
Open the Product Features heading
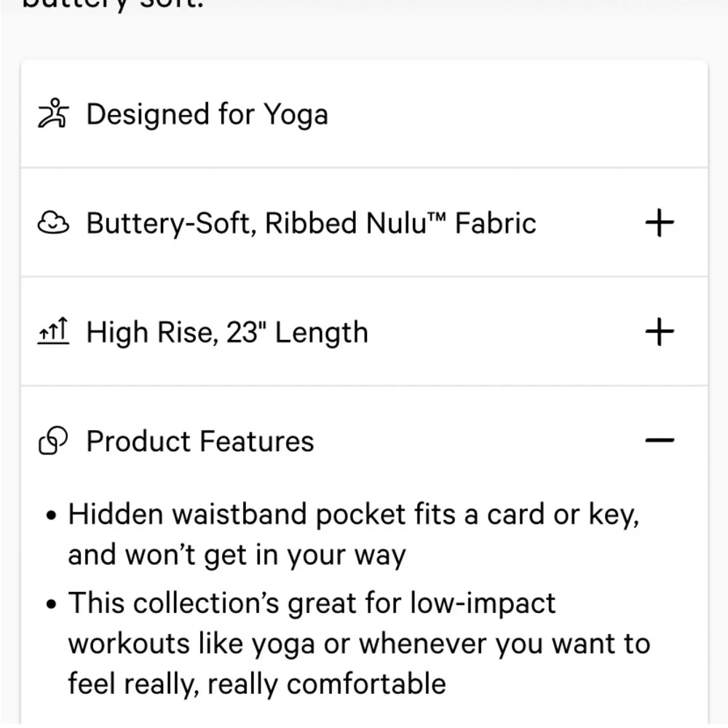click(x=199, y=440)
